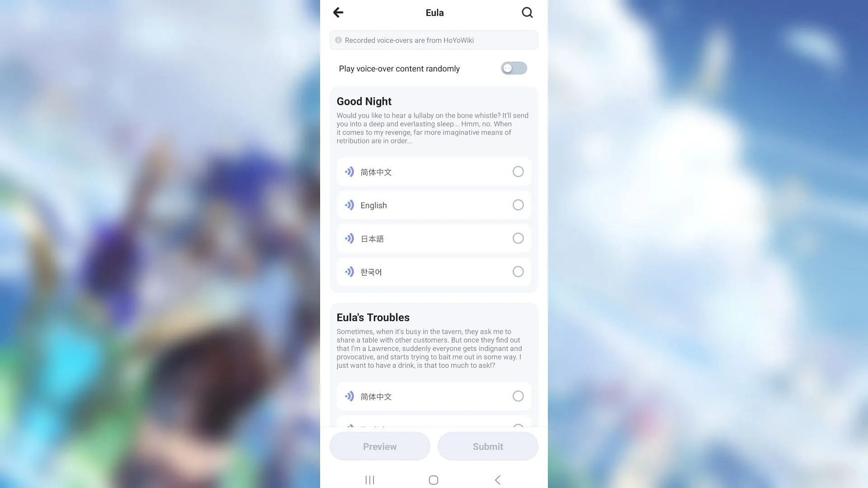Click the back navigation arrow icon
This screenshot has width=868, height=488.
pos(337,13)
